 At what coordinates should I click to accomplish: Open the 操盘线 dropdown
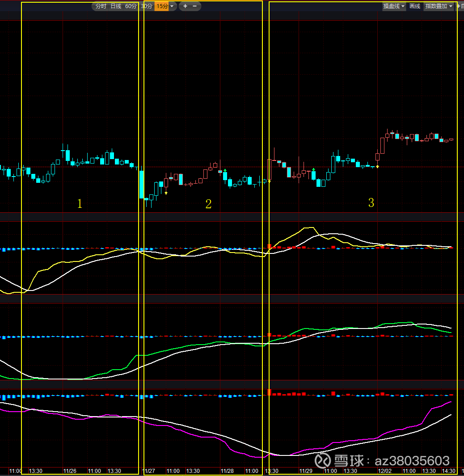click(394, 6)
